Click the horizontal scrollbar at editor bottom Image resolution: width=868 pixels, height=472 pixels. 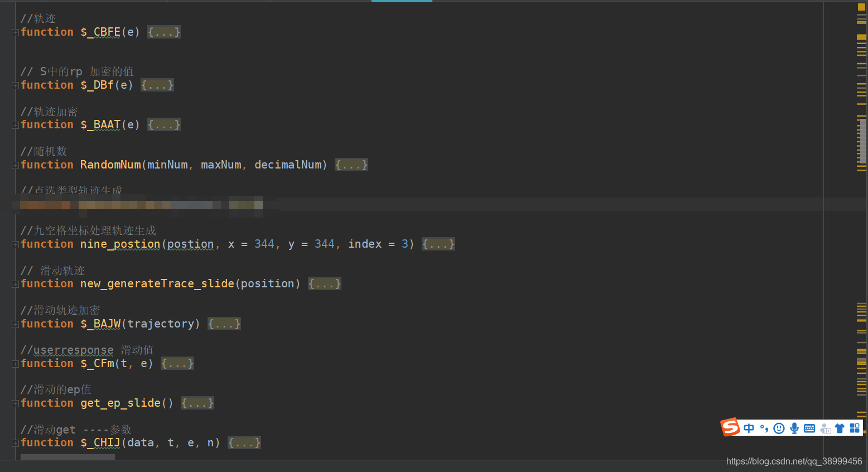tap(67, 457)
